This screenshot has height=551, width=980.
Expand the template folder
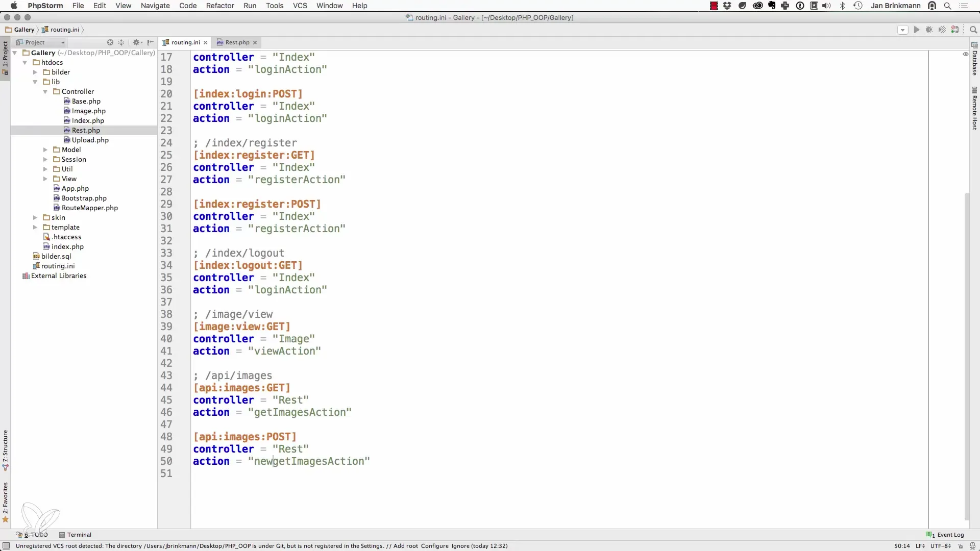pyautogui.click(x=35, y=228)
